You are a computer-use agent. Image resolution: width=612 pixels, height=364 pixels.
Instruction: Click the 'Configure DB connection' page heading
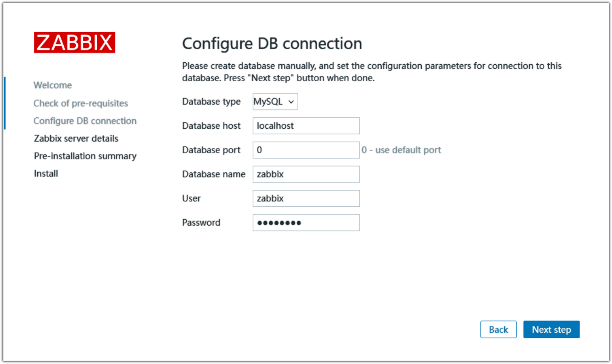click(272, 44)
